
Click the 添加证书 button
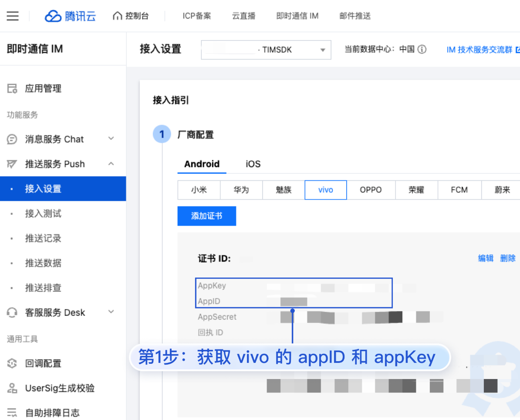[206, 216]
